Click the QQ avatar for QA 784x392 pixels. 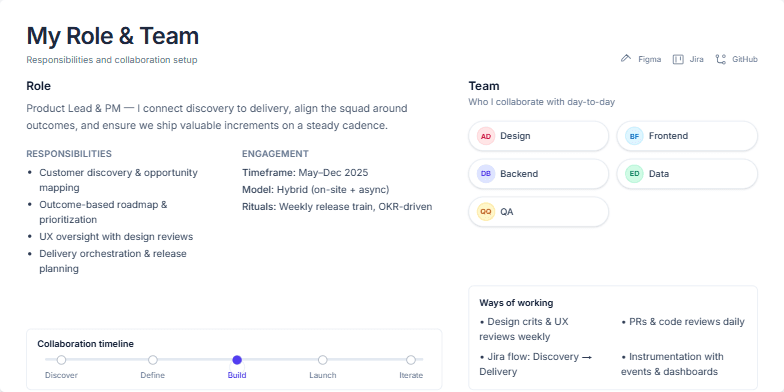point(486,212)
